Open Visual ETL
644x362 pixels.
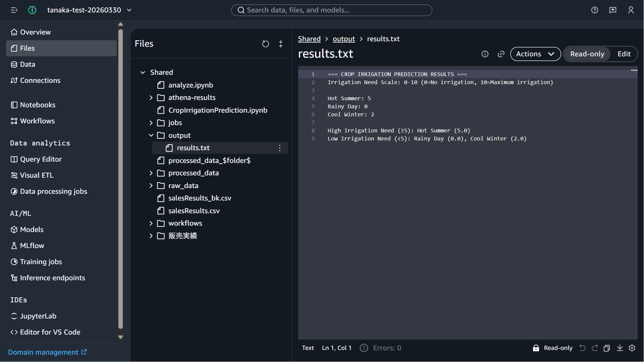[61, 175]
